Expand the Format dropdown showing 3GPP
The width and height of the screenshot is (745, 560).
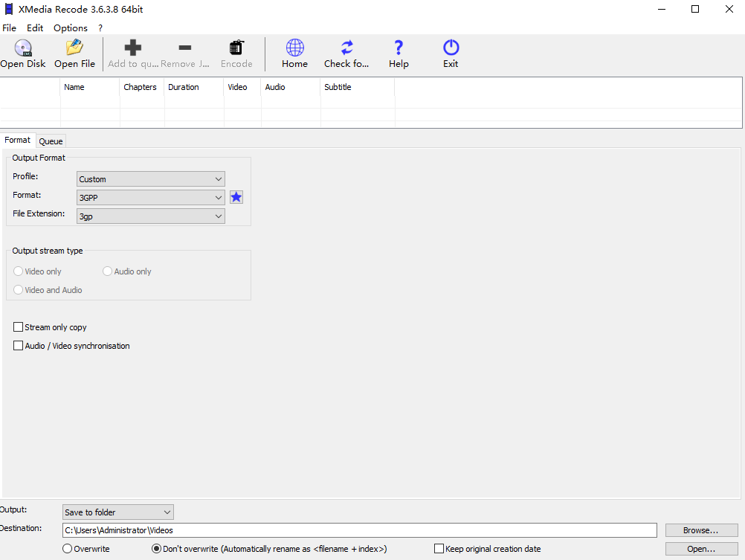(151, 197)
